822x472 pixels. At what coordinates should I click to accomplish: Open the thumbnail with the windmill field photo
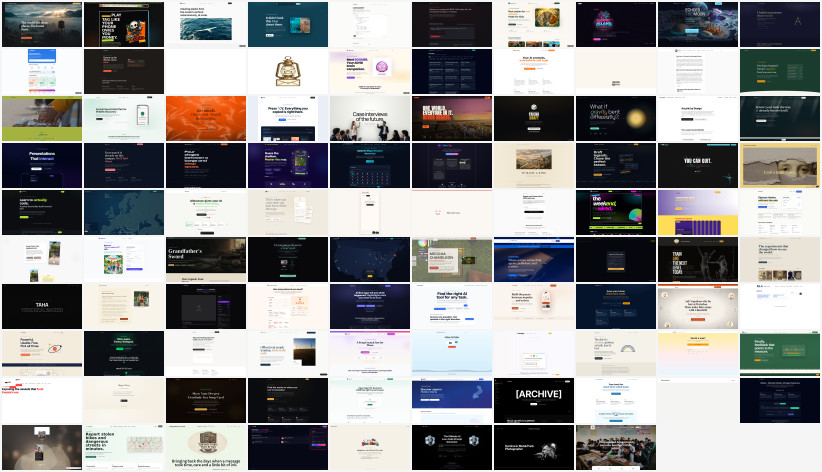tap(288, 353)
